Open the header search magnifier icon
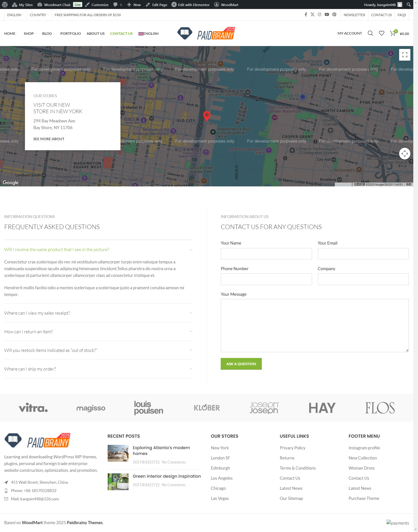This screenshot has width=418, height=532. tap(370, 33)
